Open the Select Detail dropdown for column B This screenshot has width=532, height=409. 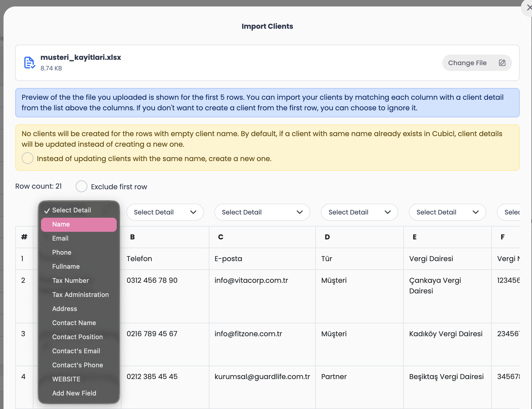click(x=165, y=212)
